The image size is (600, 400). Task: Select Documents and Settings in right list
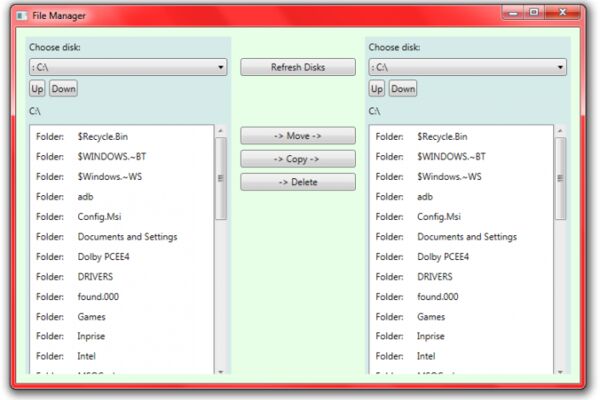point(461,237)
